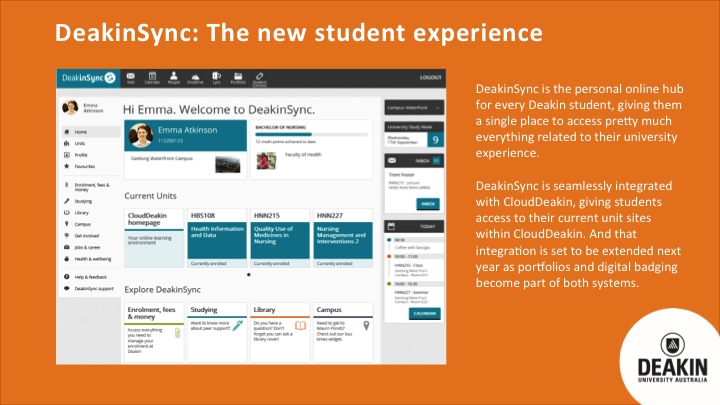The width and height of the screenshot is (720, 405).
Task: Click the Current Units carousel dot
Action: [248, 275]
